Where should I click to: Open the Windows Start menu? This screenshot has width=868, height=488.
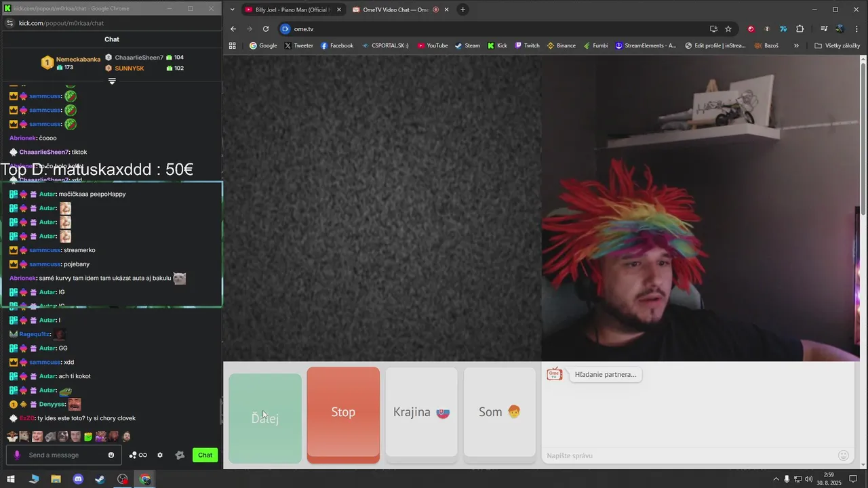10,479
